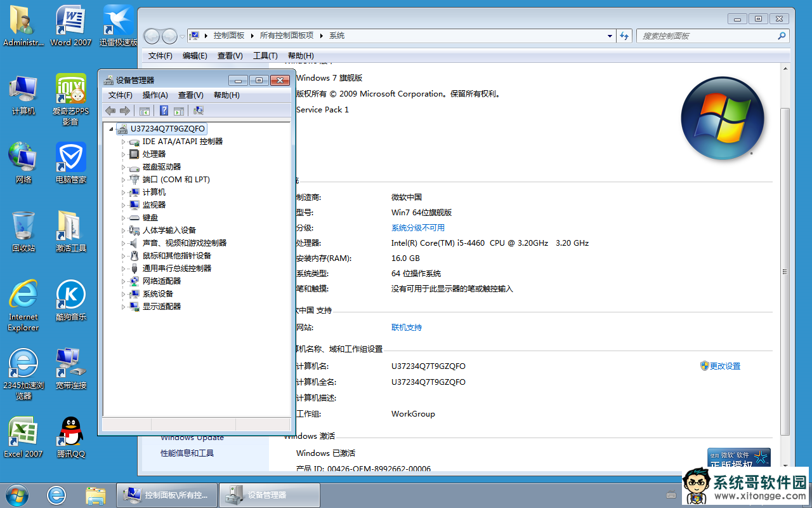The image size is (812, 508).
Task: Refresh the Control Panel address bar
Action: [624, 36]
